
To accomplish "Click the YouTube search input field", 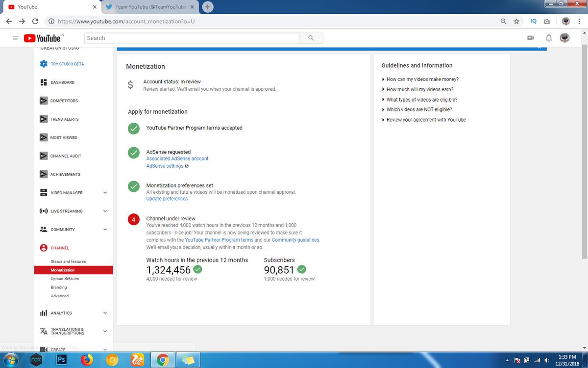I will point(192,38).
